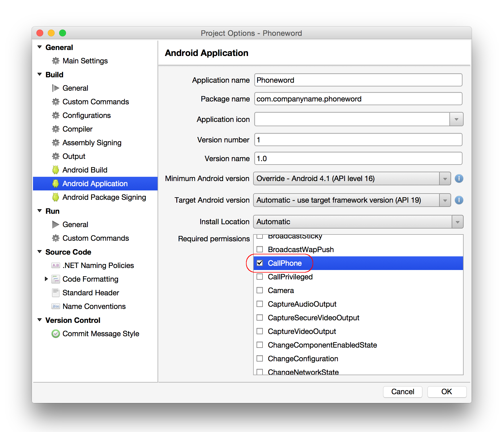Click the Package name text field
Image resolution: width=504 pixels, height=432 pixels.
click(x=358, y=99)
